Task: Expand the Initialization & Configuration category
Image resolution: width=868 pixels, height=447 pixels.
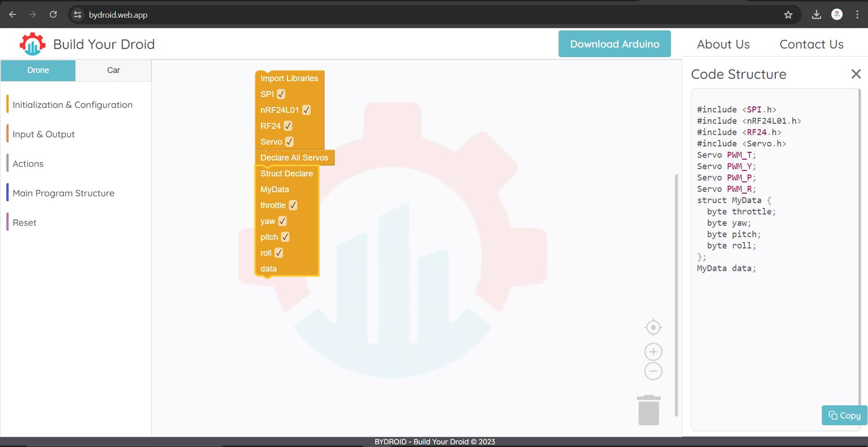Action: click(x=72, y=105)
